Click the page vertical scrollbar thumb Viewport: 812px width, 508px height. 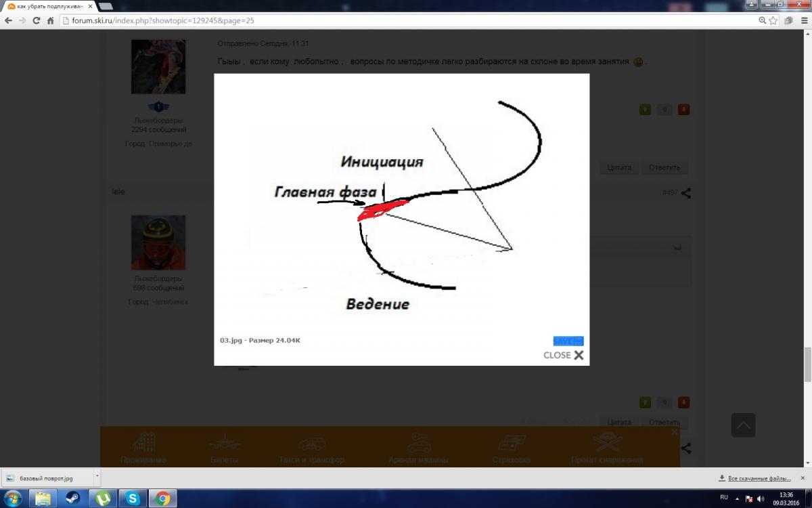pyautogui.click(x=807, y=364)
